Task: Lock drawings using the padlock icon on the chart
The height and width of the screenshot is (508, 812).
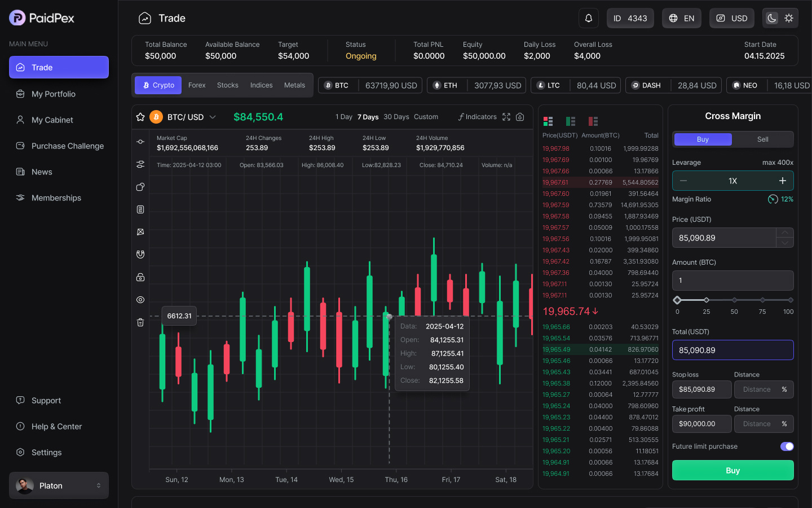Action: 140,277
